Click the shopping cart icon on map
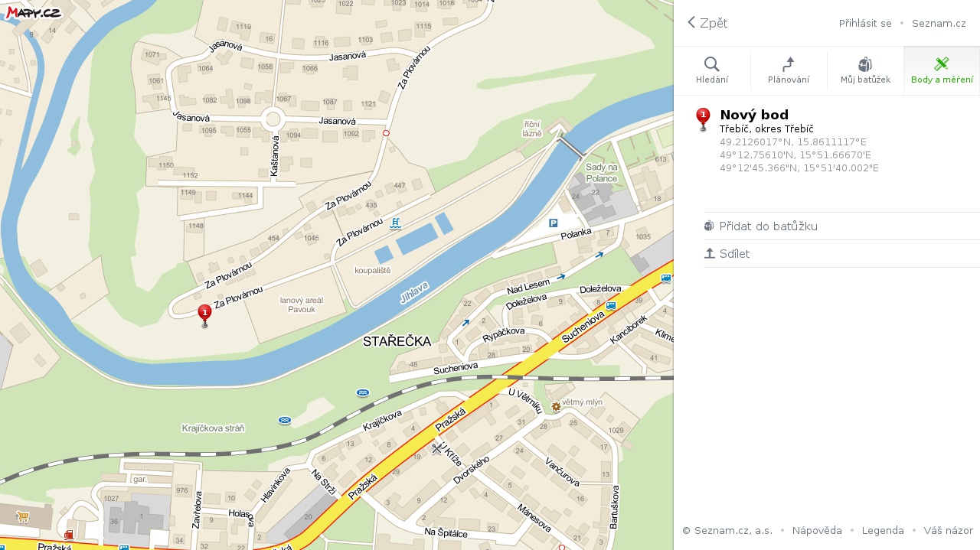This screenshot has height=550, width=980. (23, 517)
